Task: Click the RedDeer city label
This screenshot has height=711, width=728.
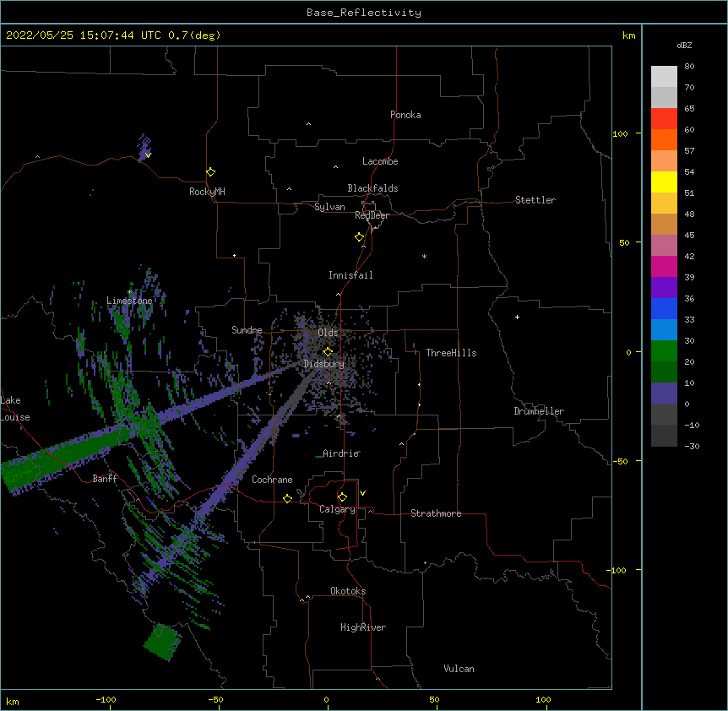Action: pos(372,215)
